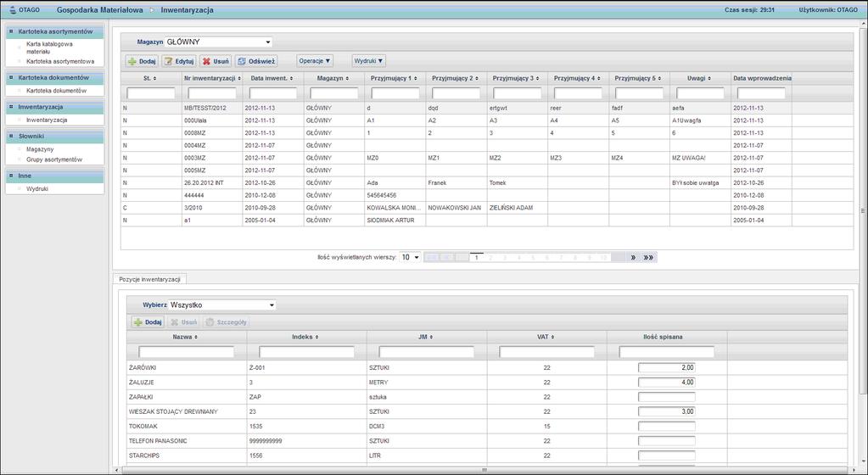Open the Operacje dropdown menu
Viewport: 868px width, 475px height.
pyautogui.click(x=315, y=60)
